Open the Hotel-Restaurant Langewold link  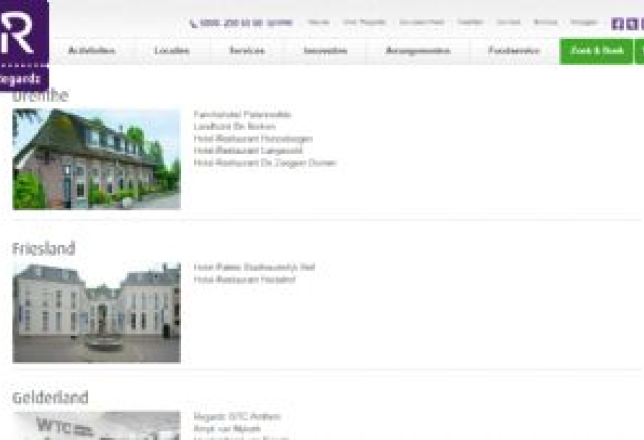pyautogui.click(x=248, y=151)
